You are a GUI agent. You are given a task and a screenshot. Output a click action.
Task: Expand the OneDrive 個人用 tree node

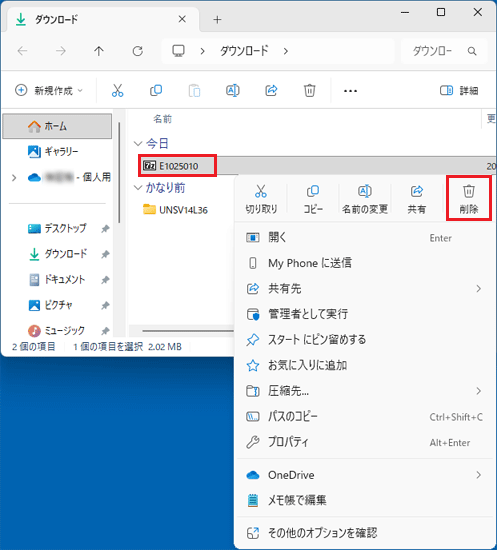click(14, 178)
